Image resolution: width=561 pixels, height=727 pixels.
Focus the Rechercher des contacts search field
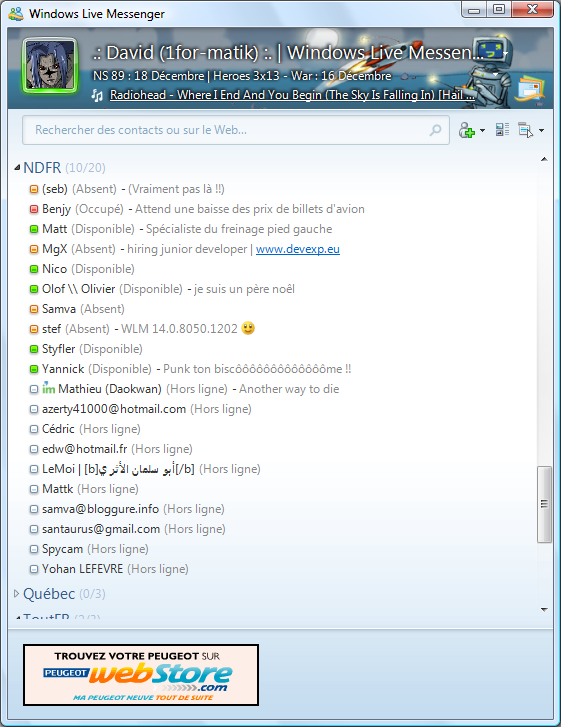236,130
